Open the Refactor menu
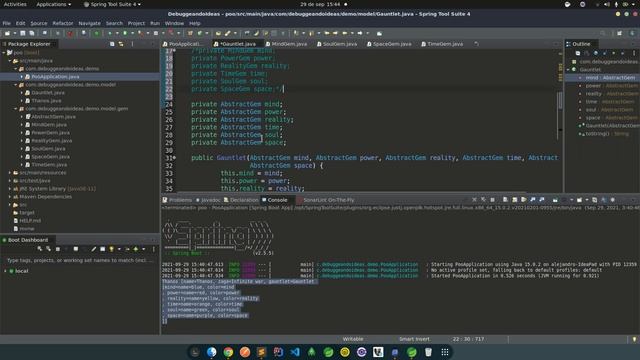 click(62, 23)
